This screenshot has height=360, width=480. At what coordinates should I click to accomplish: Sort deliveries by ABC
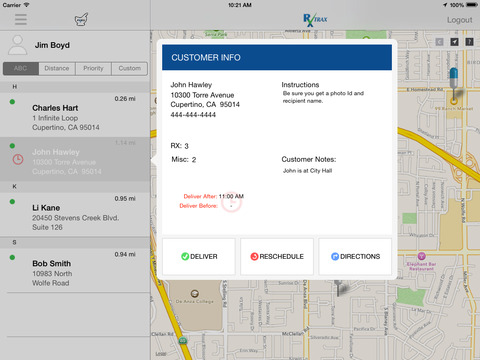point(21,68)
